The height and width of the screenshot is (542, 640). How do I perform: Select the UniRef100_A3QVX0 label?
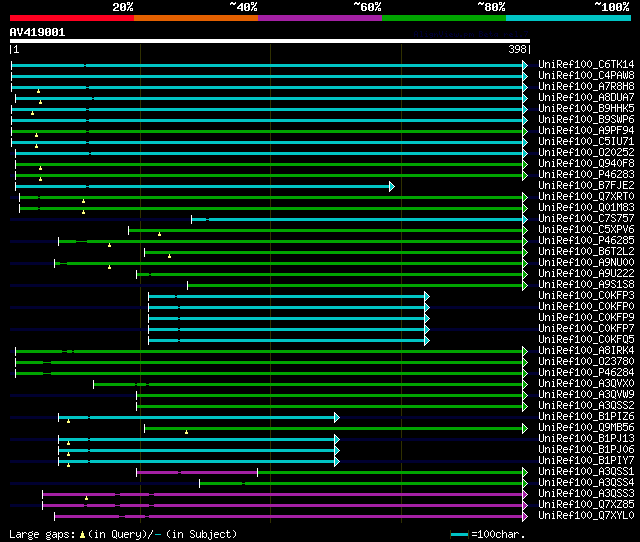coord(586,384)
